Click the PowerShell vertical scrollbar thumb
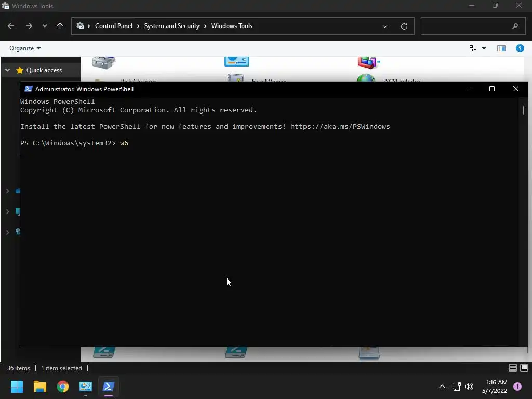 pyautogui.click(x=524, y=110)
